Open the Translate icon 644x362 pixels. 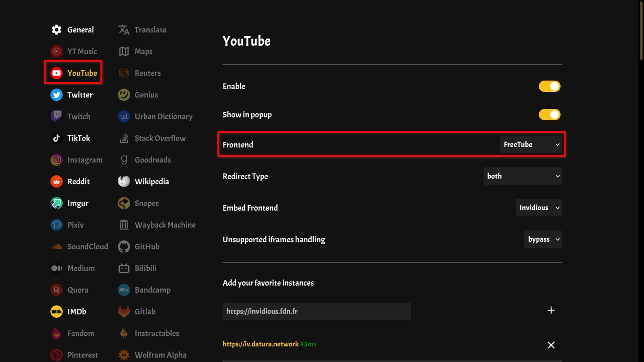124,30
